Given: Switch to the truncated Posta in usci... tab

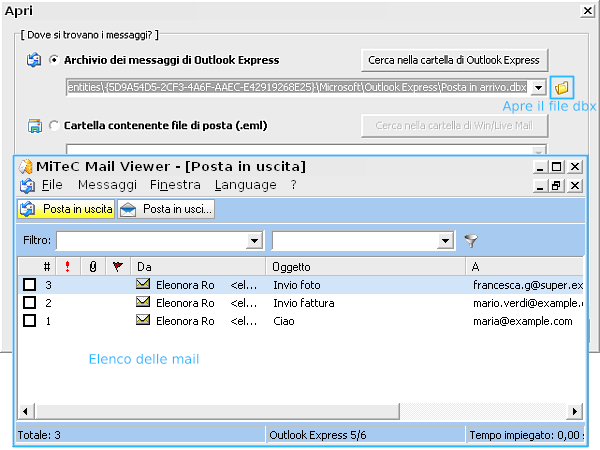Looking at the screenshot, I should [166, 209].
